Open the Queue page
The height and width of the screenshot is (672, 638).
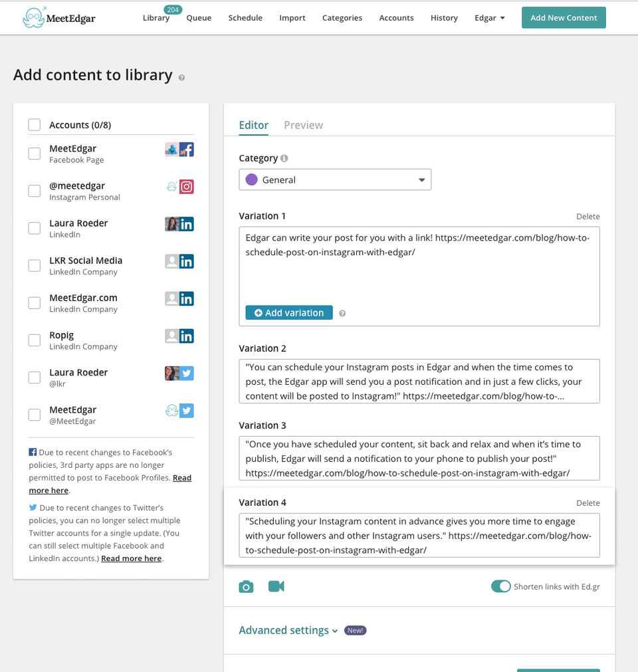coord(199,18)
